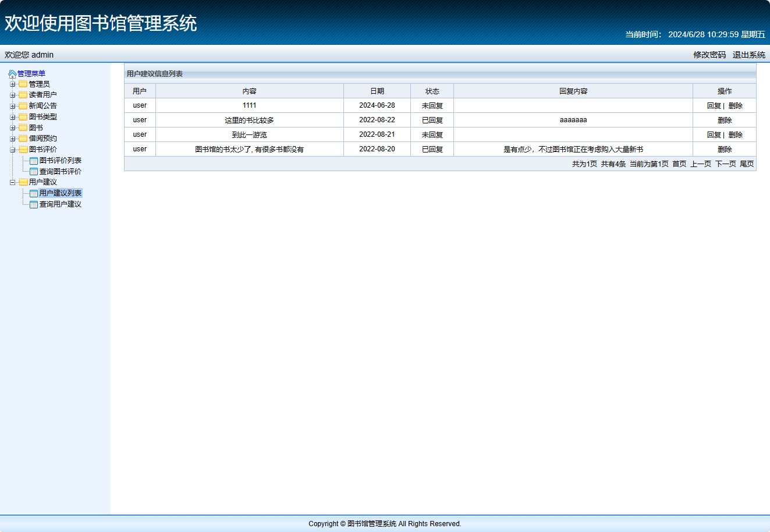Click the folder icon next to 图书类型
The image size is (770, 532).
[x=23, y=117]
